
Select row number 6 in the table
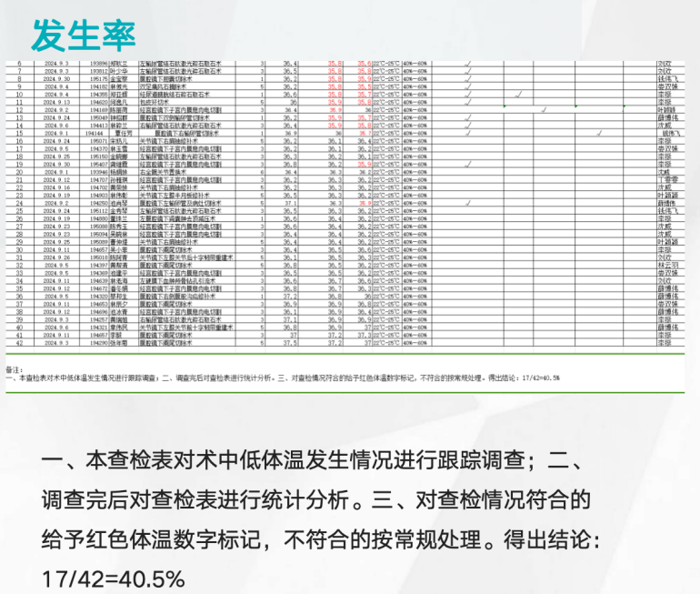tap(20, 64)
